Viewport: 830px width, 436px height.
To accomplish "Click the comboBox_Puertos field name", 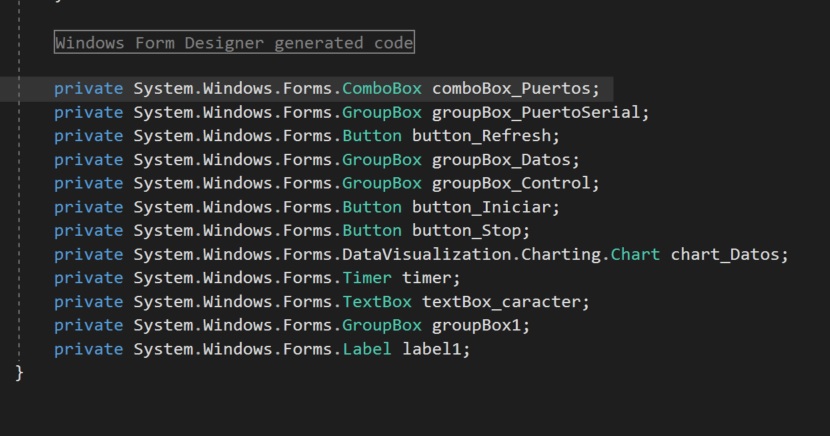I will [x=514, y=88].
